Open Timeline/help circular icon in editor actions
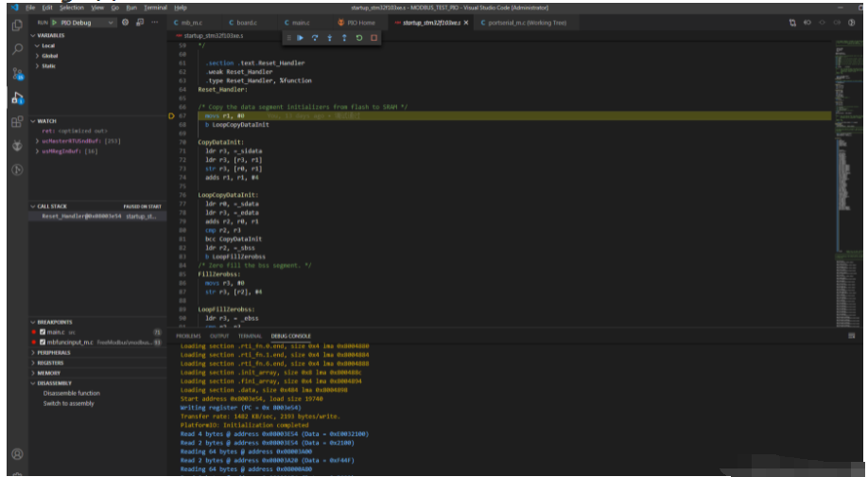This screenshot has height=477, width=868. pos(851,23)
